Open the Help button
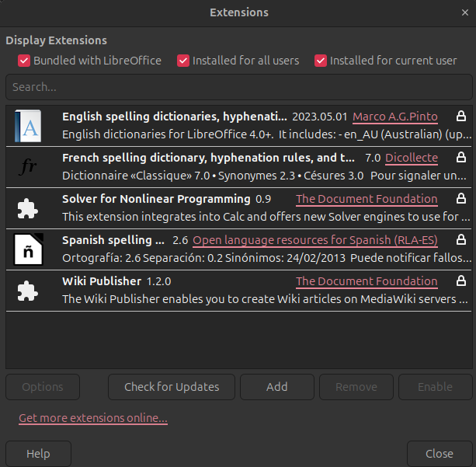 click(x=38, y=454)
